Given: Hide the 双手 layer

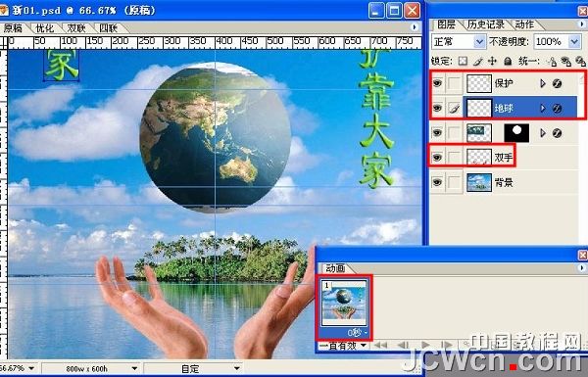Looking at the screenshot, I should [x=437, y=158].
